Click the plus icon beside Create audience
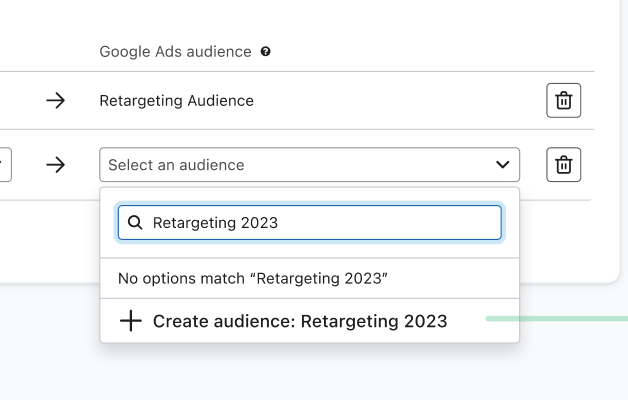 [130, 321]
